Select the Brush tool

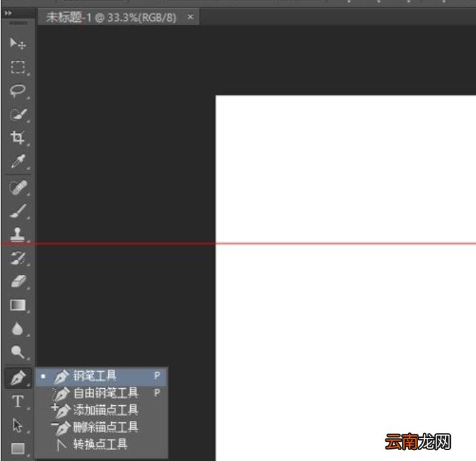click(x=18, y=210)
